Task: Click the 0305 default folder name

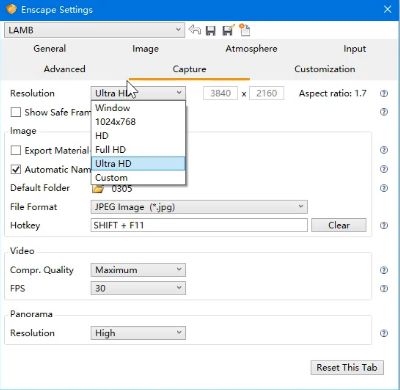Action: pos(122,189)
